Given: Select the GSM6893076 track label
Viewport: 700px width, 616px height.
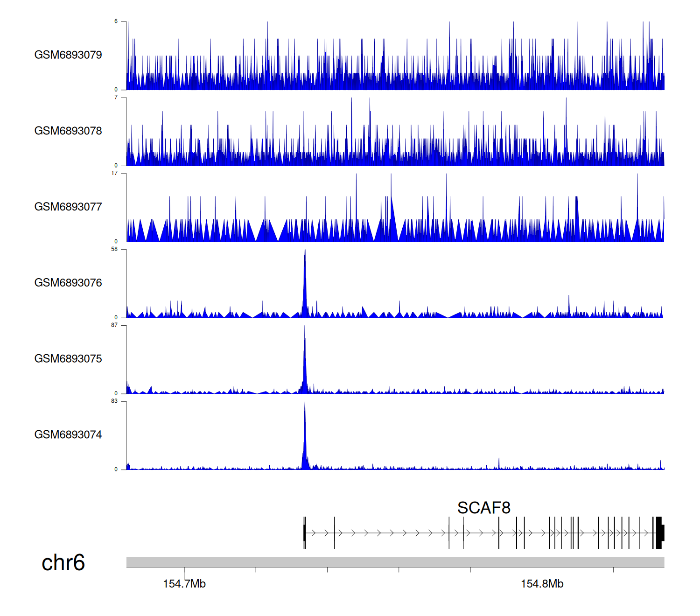Looking at the screenshot, I should 68,283.
